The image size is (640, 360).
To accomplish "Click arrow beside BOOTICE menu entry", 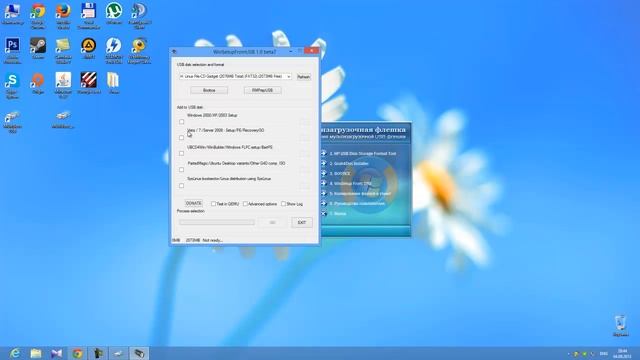I will [323, 173].
